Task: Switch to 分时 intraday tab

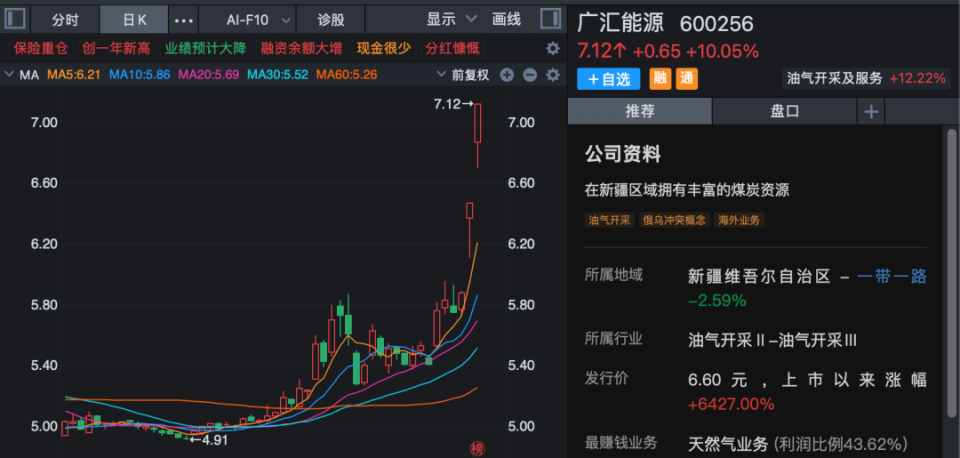Action: coord(65,20)
